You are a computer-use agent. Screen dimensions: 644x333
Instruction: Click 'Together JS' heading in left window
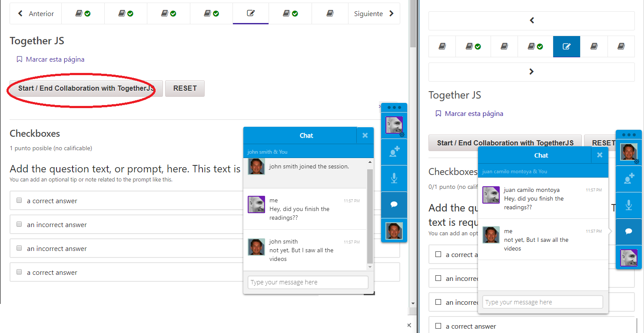pos(37,41)
